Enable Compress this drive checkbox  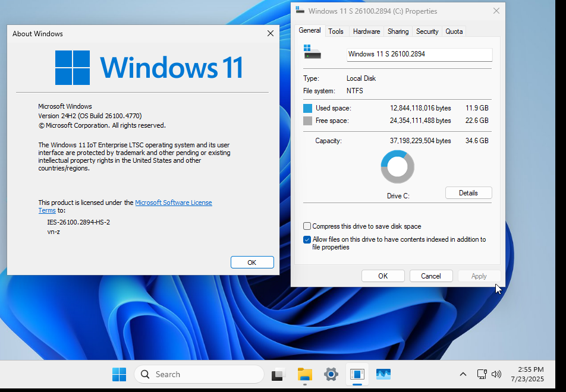(307, 226)
